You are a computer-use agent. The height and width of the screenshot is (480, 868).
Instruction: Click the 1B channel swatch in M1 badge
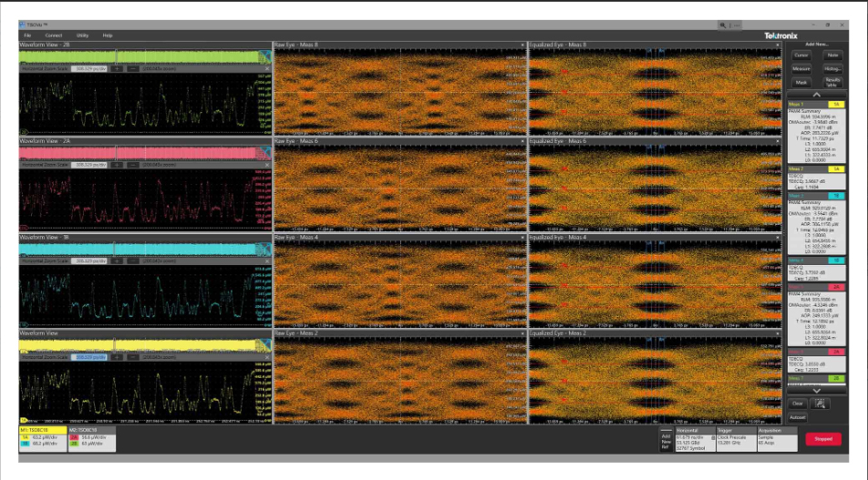(x=25, y=444)
